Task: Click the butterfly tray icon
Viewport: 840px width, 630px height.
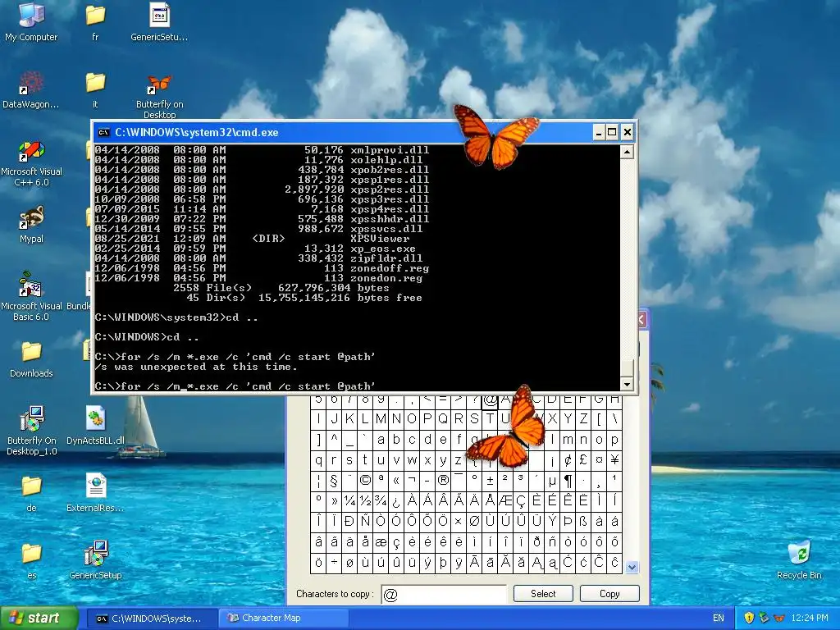Action: (x=779, y=618)
